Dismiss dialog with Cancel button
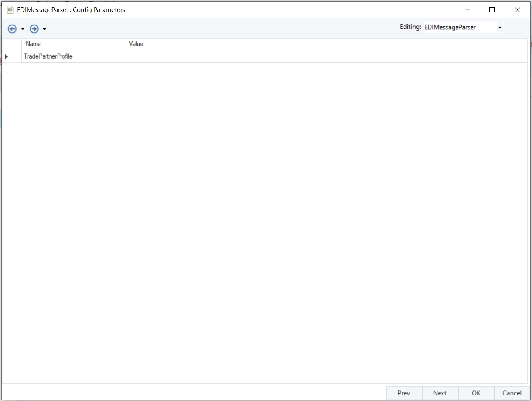532x401 pixels. pyautogui.click(x=512, y=393)
